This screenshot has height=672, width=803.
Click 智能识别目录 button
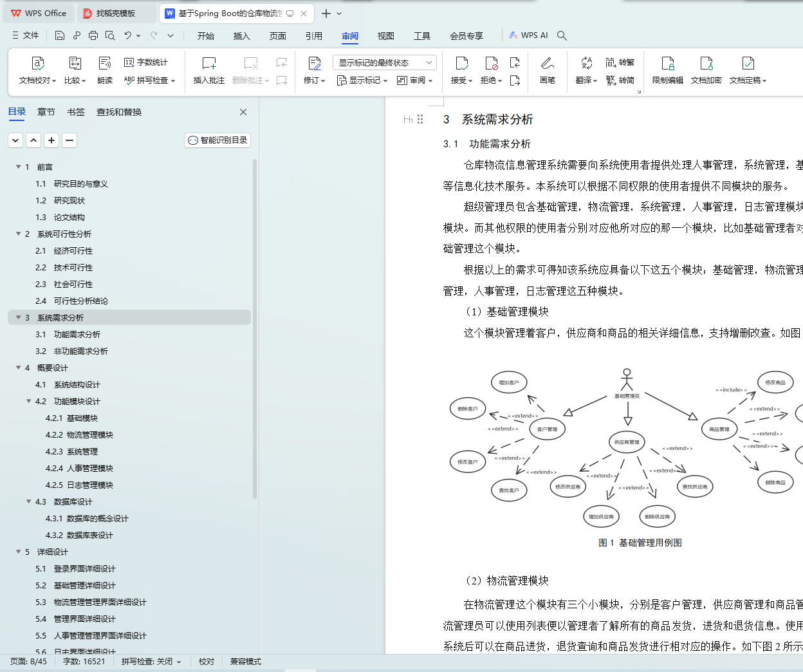click(217, 140)
